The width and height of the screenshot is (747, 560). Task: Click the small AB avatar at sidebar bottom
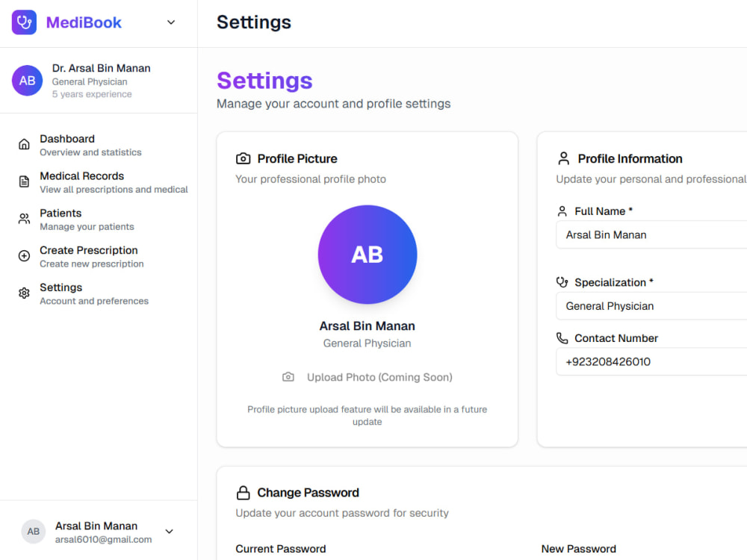(x=34, y=532)
